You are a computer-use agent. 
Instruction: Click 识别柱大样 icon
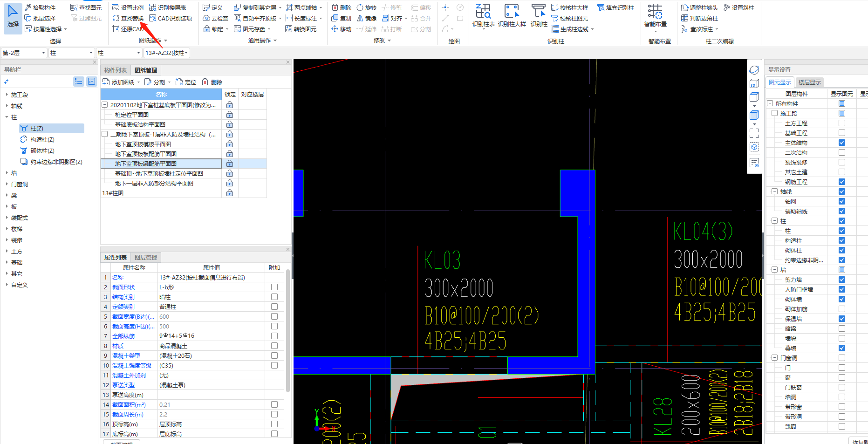click(x=512, y=16)
